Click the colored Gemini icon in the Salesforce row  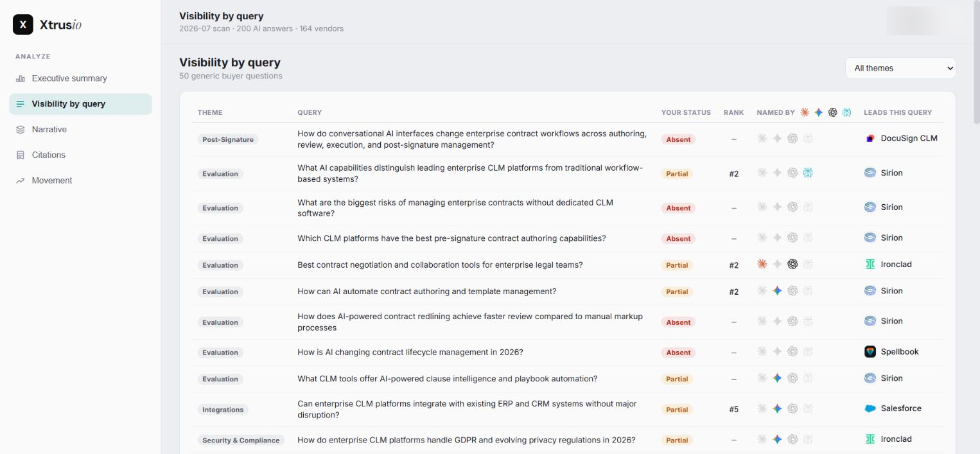777,408
